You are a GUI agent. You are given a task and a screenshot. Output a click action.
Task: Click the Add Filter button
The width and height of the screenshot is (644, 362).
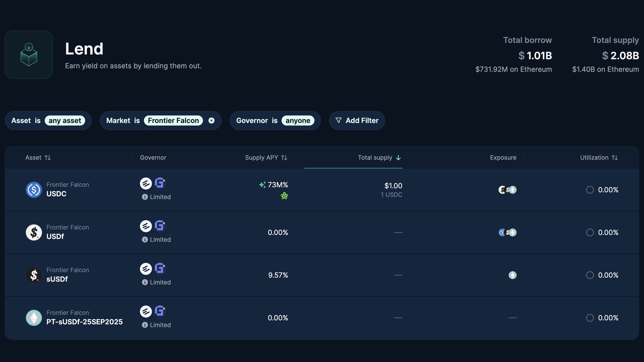[357, 120]
